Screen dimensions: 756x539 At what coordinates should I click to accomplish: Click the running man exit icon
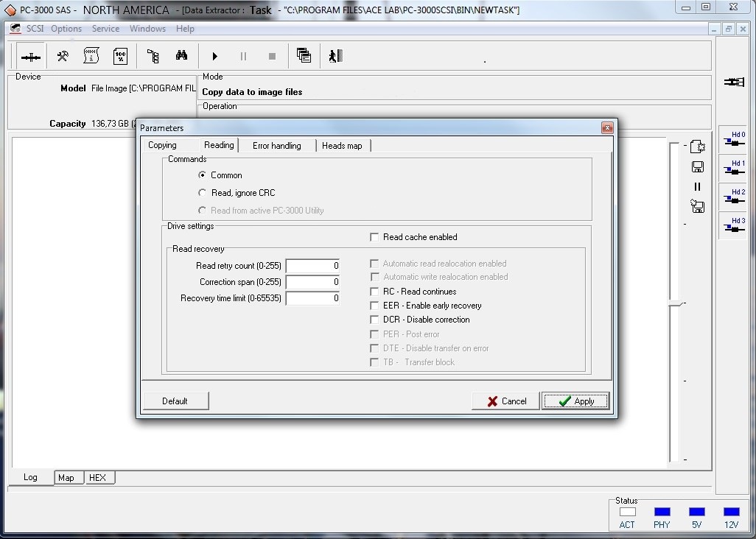point(335,56)
